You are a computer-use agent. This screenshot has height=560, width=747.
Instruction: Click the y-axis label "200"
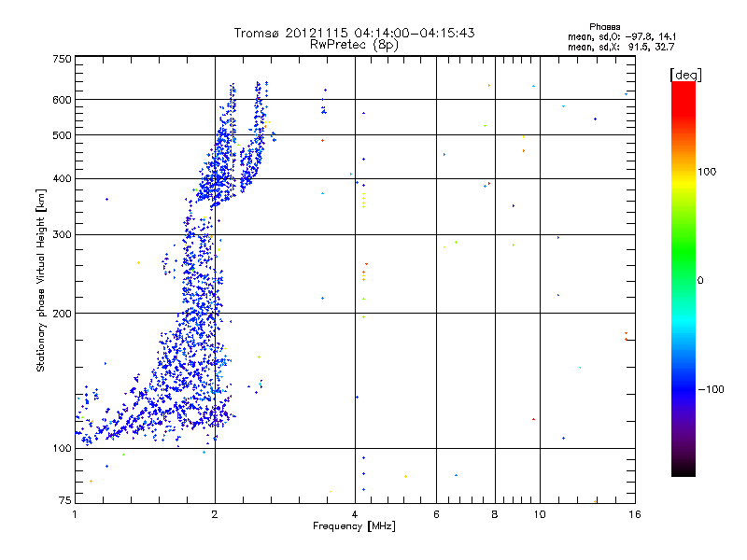[x=62, y=314]
